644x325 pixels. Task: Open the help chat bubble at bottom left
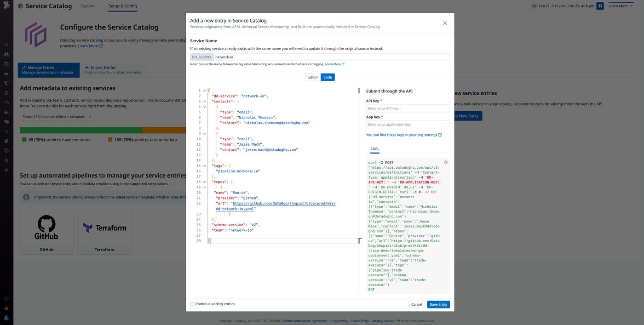click(x=6, y=298)
